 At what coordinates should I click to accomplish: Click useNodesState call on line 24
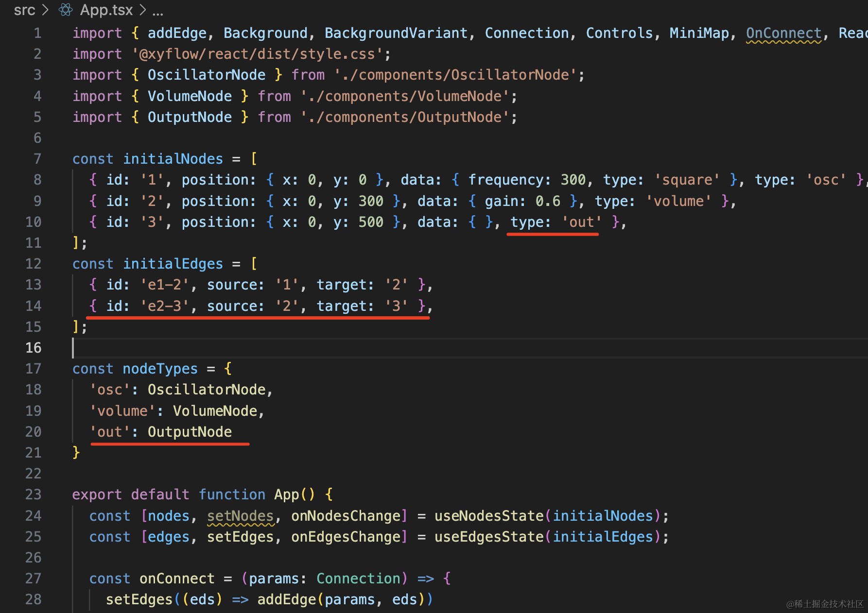coord(489,516)
